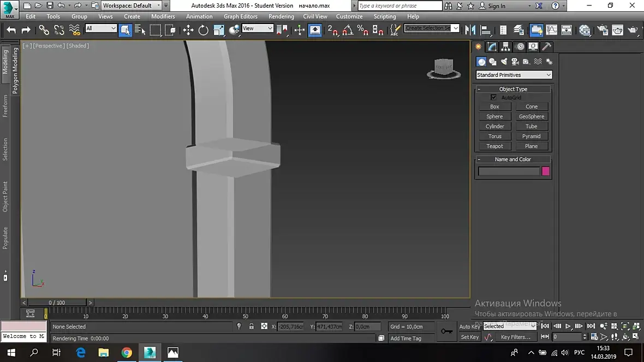Click the pink object color swatch
The image size is (644, 362).
(545, 171)
